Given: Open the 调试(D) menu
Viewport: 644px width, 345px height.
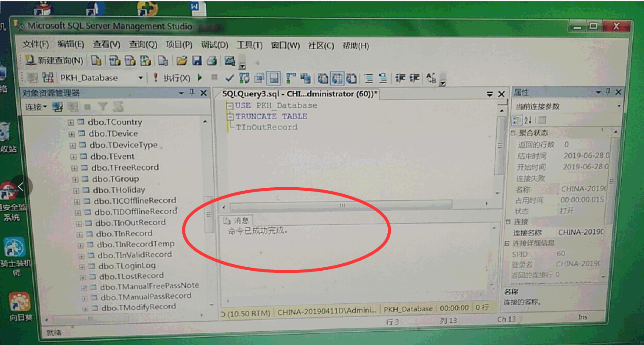Looking at the screenshot, I should [x=215, y=45].
